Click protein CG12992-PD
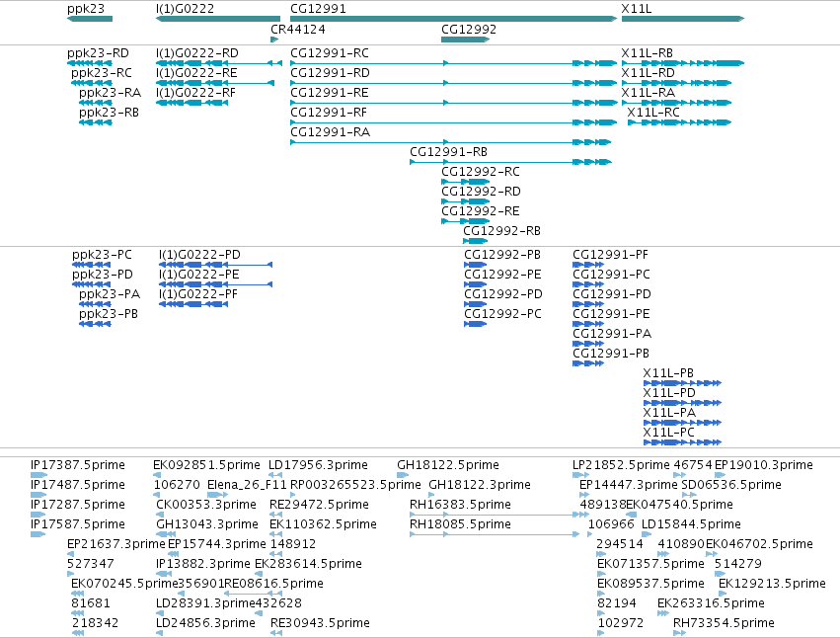Image resolution: width=840 pixels, height=638 pixels. click(503, 294)
